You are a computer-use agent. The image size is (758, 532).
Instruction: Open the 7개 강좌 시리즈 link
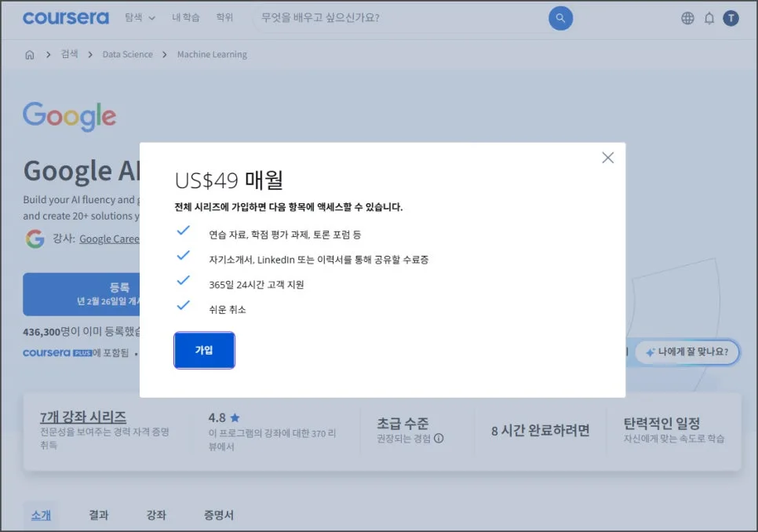pyautogui.click(x=82, y=417)
